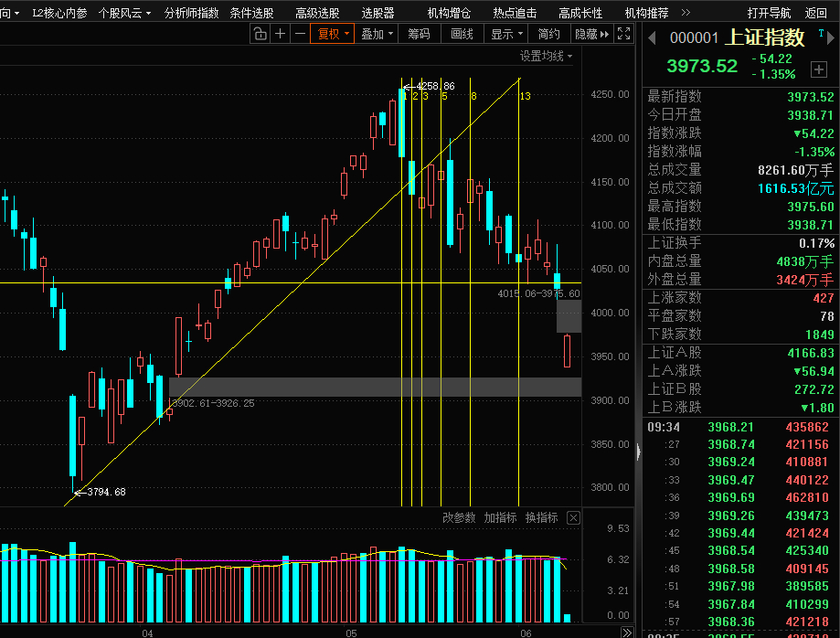Image resolution: width=840 pixels, height=638 pixels.
Task: Open the 热点追击 menu
Action: pyautogui.click(x=515, y=13)
